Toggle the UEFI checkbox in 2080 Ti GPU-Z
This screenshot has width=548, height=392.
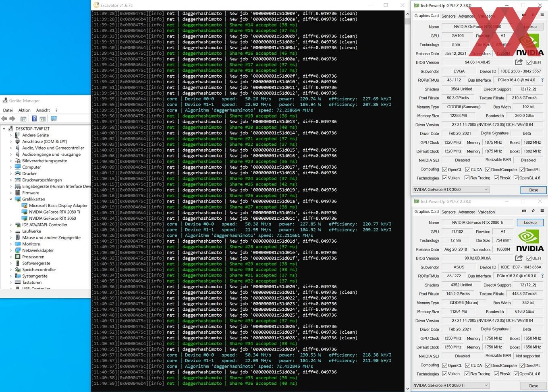point(529,258)
